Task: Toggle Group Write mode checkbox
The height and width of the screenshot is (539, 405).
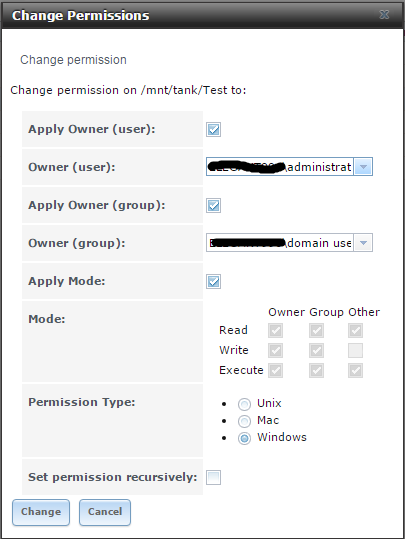Action: tap(316, 351)
